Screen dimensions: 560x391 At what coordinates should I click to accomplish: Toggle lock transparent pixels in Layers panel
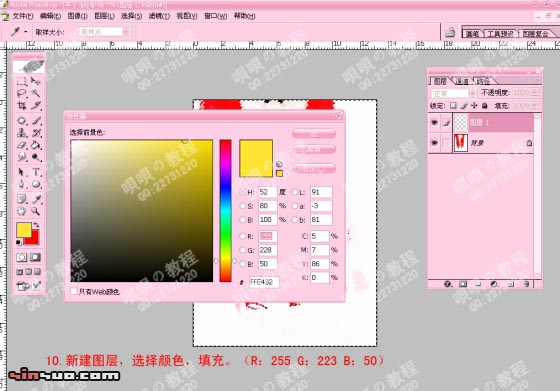tap(453, 106)
